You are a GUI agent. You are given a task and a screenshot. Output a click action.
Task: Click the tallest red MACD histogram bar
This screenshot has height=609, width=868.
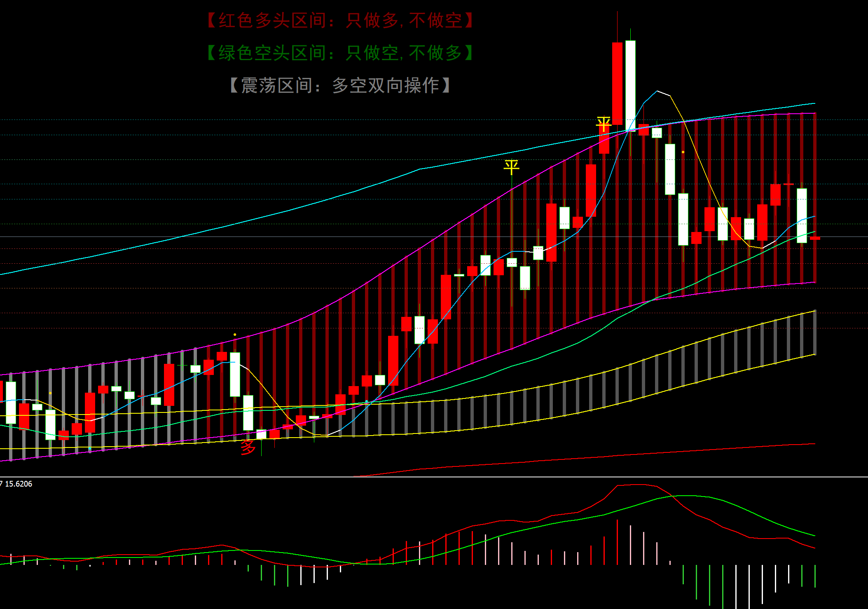click(617, 542)
